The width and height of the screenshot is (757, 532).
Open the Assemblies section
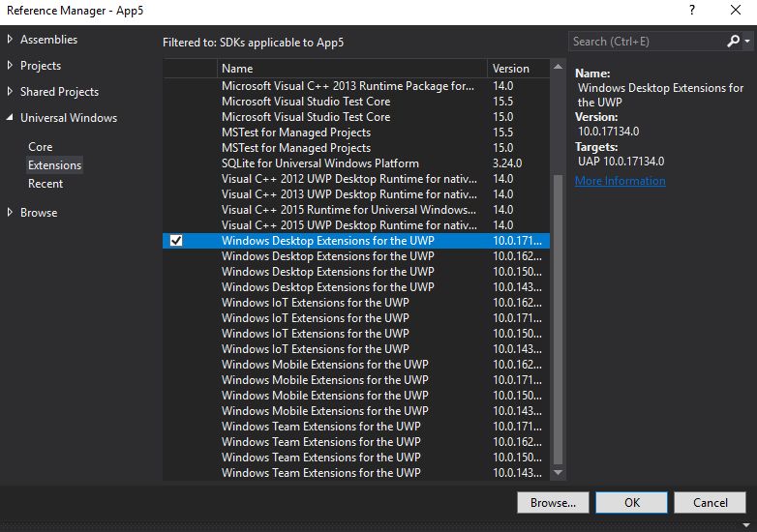pos(48,40)
